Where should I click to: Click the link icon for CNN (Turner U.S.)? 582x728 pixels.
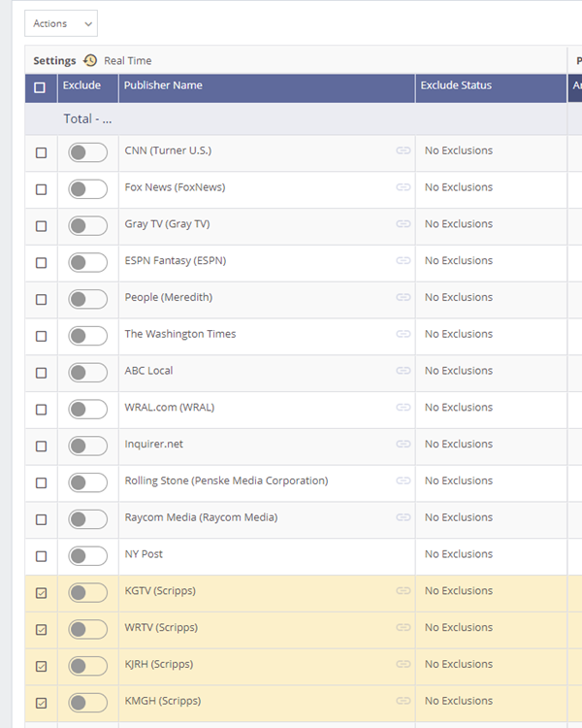click(403, 151)
